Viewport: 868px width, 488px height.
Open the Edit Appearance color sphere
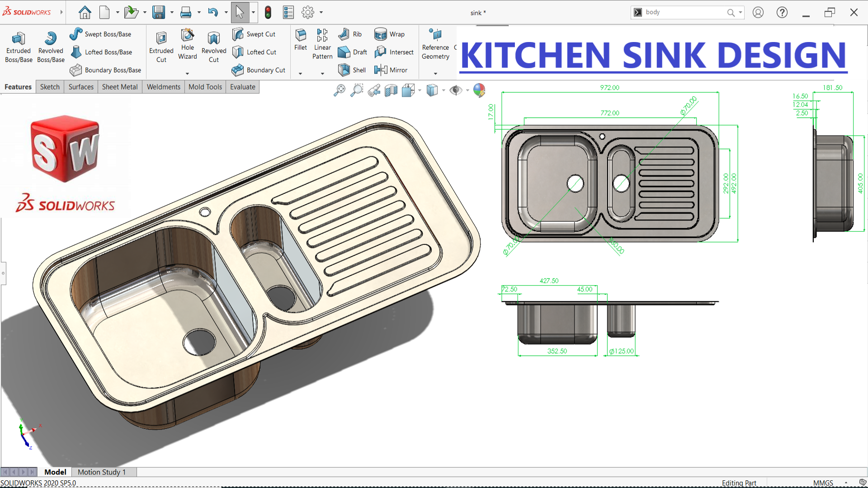[479, 90]
